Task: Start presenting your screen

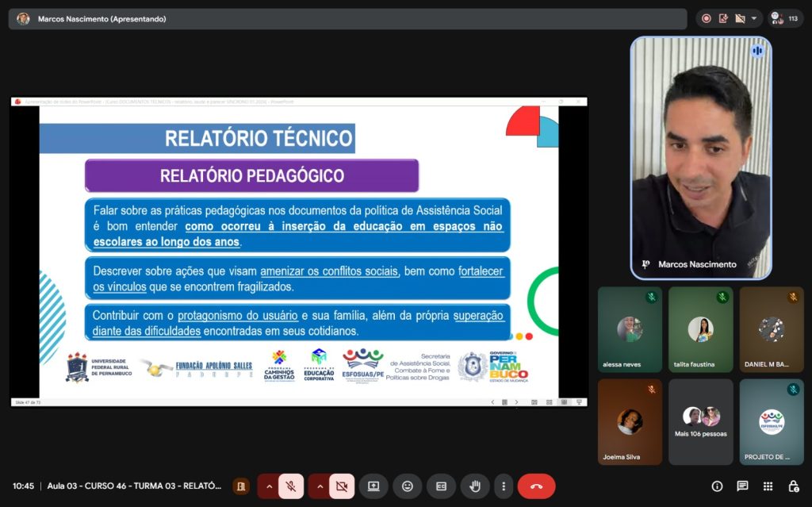Action: [x=373, y=486]
